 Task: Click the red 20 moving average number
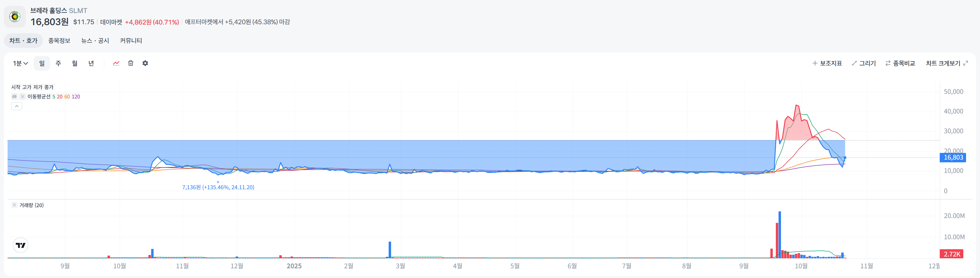point(60,97)
